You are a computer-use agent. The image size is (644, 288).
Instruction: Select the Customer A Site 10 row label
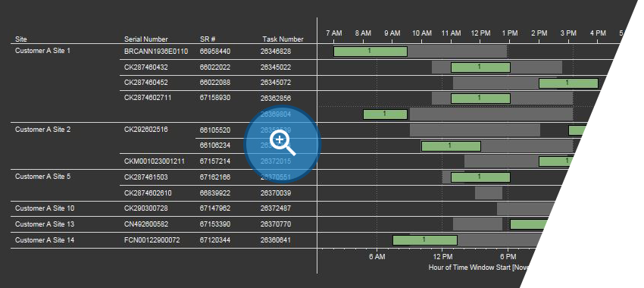point(45,208)
